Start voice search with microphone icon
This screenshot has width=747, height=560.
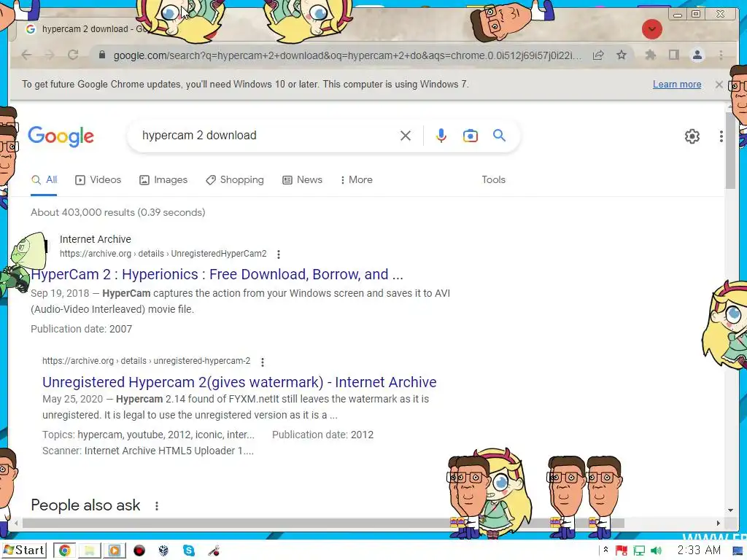tap(441, 136)
